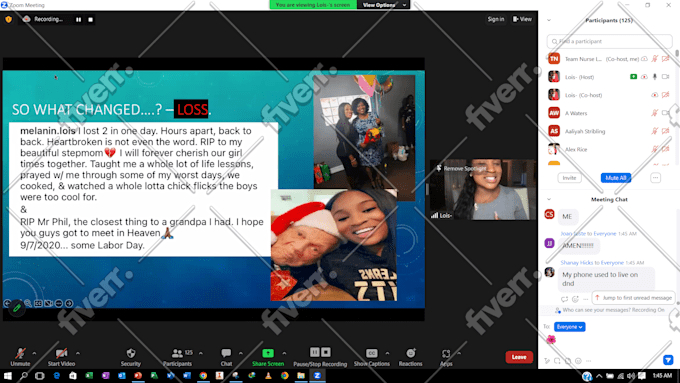Image resolution: width=680 pixels, height=383 pixels.
Task: Open the View menu at top right
Action: click(x=522, y=19)
